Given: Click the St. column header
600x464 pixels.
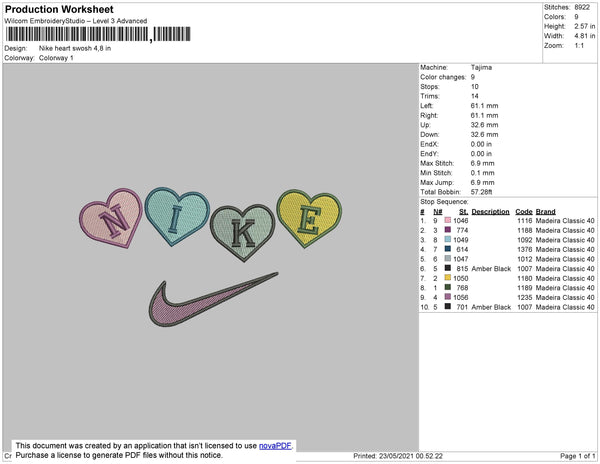Looking at the screenshot, I should point(463,211).
